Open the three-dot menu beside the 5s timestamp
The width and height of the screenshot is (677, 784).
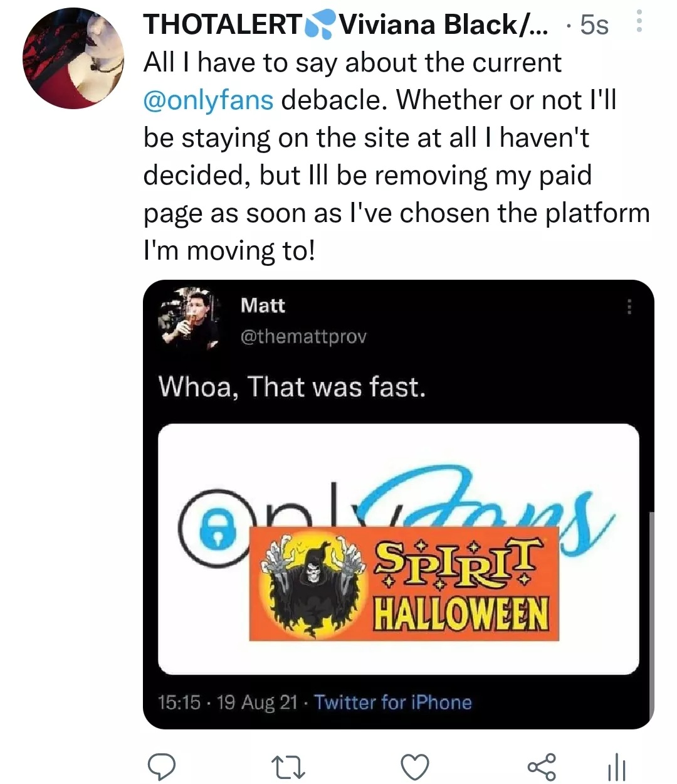(639, 23)
